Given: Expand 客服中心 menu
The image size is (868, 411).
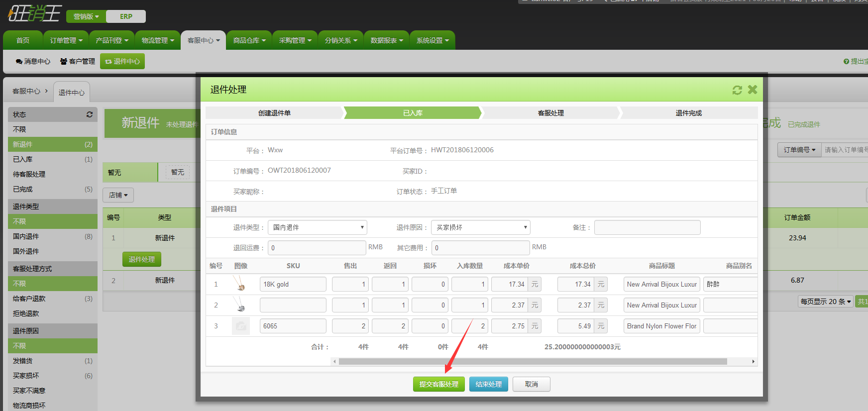Looking at the screenshot, I should [x=204, y=40].
